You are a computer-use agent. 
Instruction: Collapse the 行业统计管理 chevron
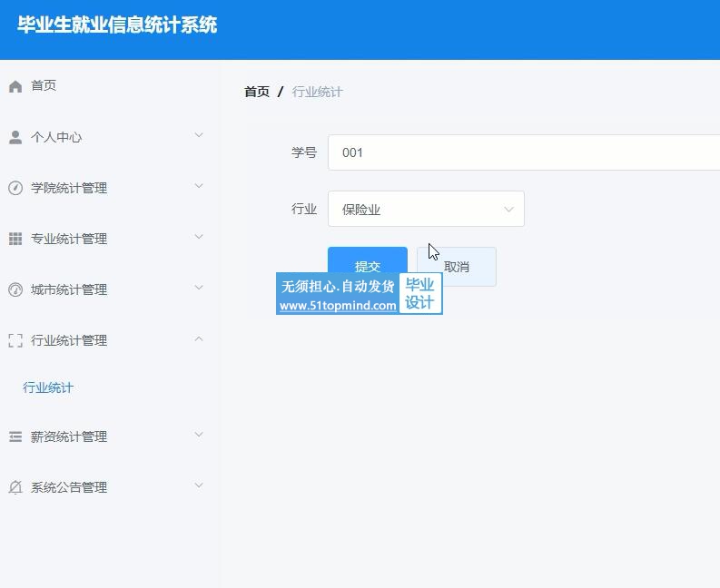point(199,338)
